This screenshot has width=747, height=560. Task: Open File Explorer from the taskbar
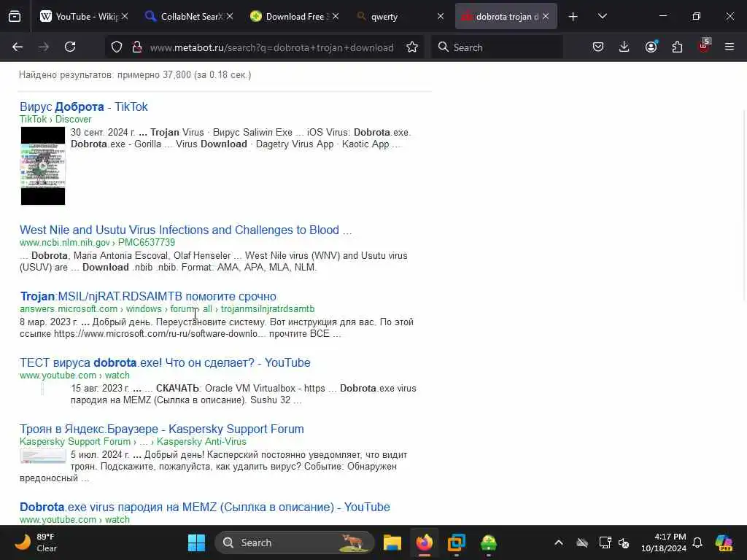[x=392, y=542]
